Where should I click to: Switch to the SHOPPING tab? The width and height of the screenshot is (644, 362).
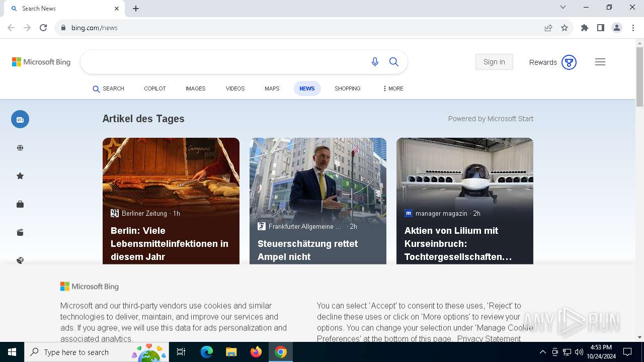(x=348, y=88)
